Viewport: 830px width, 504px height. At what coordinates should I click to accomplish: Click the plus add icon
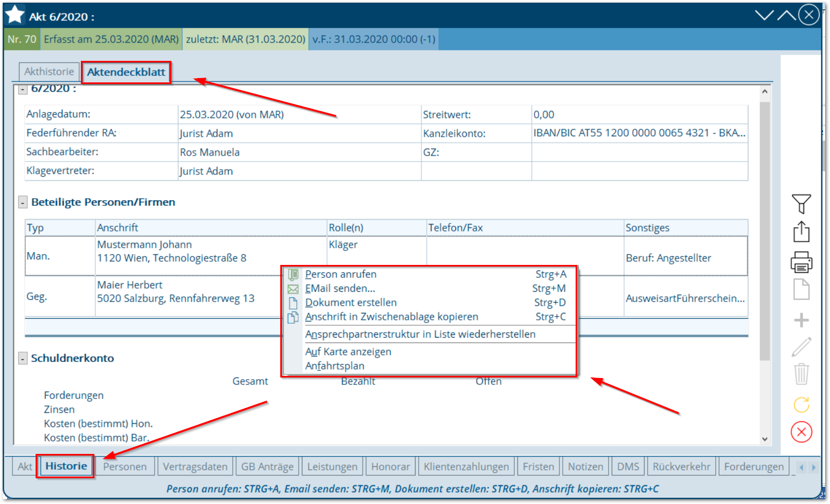[801, 320]
